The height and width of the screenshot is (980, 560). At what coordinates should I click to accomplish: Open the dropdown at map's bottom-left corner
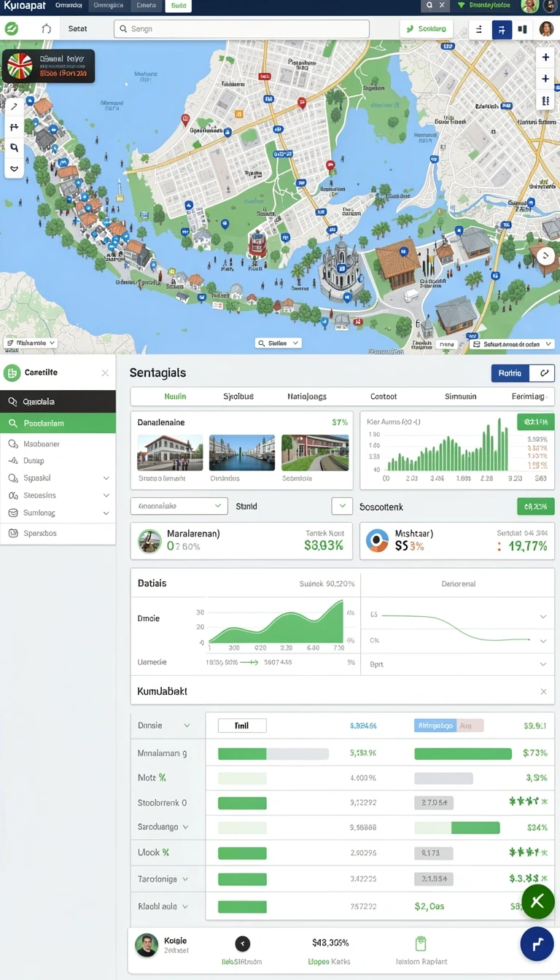pyautogui.click(x=30, y=343)
